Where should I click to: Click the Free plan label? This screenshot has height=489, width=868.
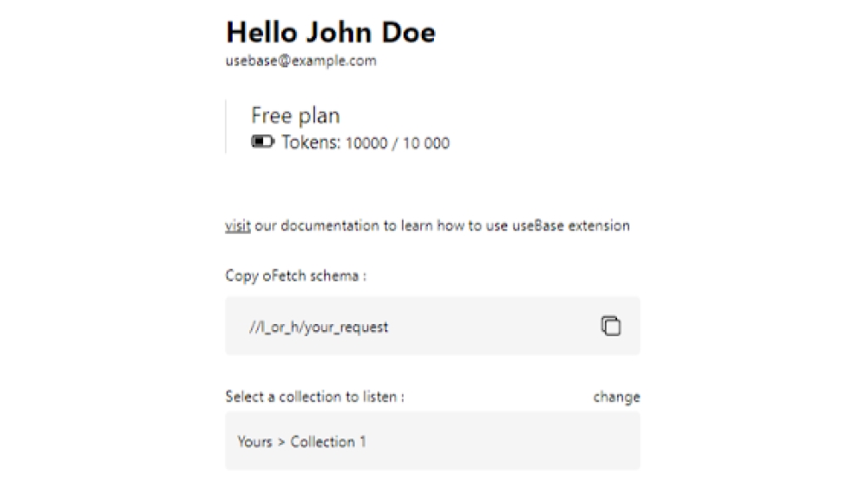295,116
